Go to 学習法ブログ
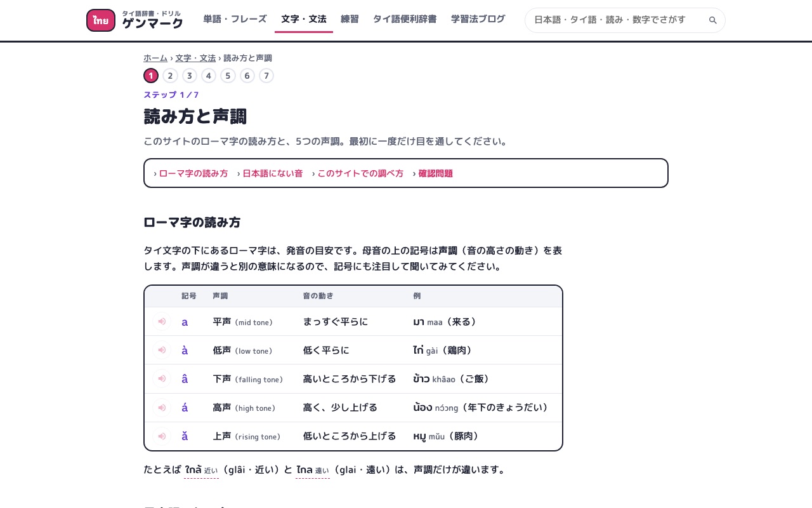 tap(478, 19)
